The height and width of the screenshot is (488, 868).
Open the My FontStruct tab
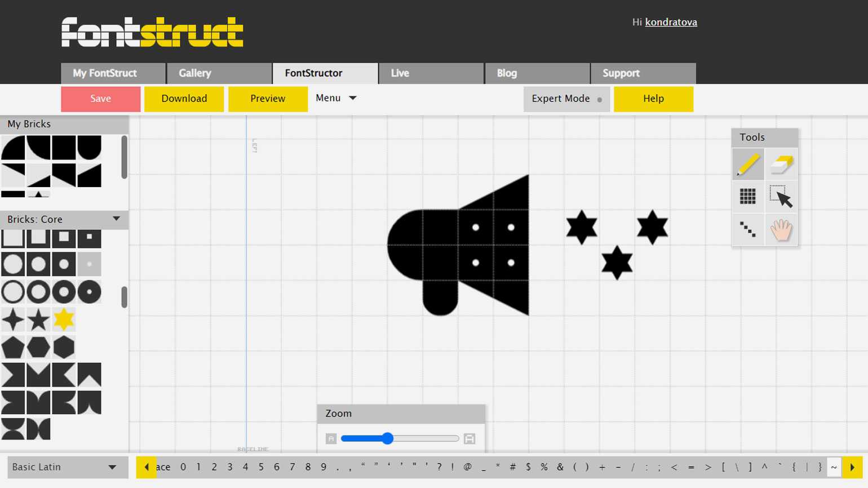[x=113, y=73]
